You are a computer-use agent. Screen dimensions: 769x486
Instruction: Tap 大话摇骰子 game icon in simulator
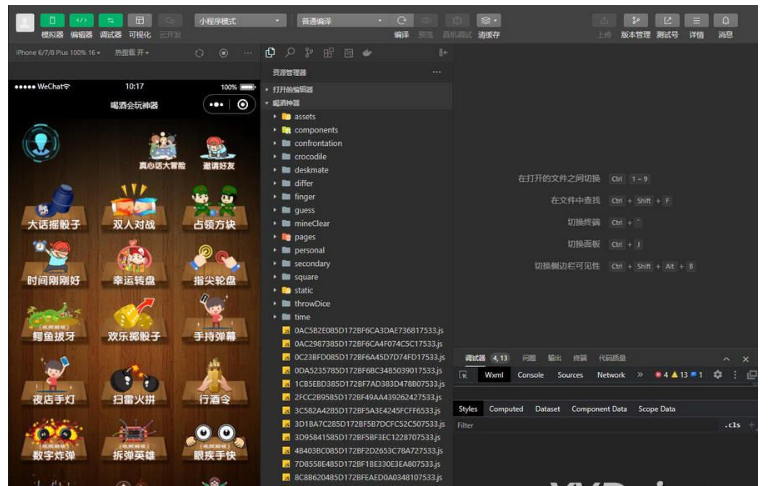point(51,206)
